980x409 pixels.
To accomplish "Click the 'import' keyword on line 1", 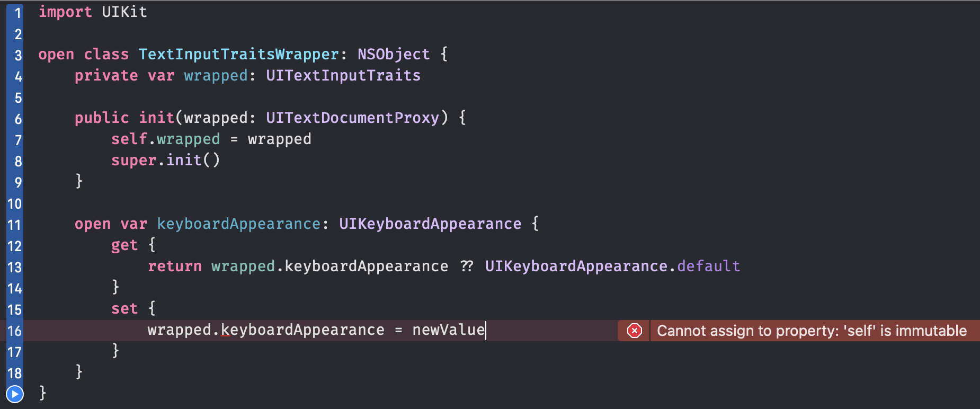I will [65, 12].
